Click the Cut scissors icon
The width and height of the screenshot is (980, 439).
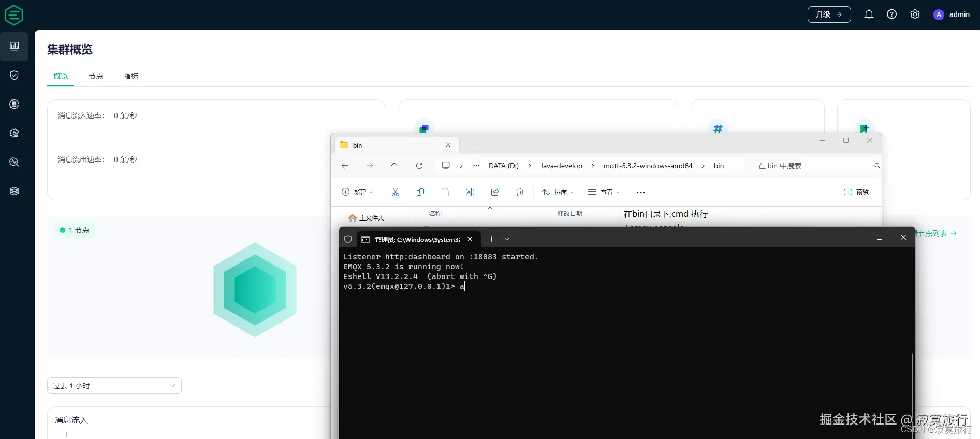[396, 192]
